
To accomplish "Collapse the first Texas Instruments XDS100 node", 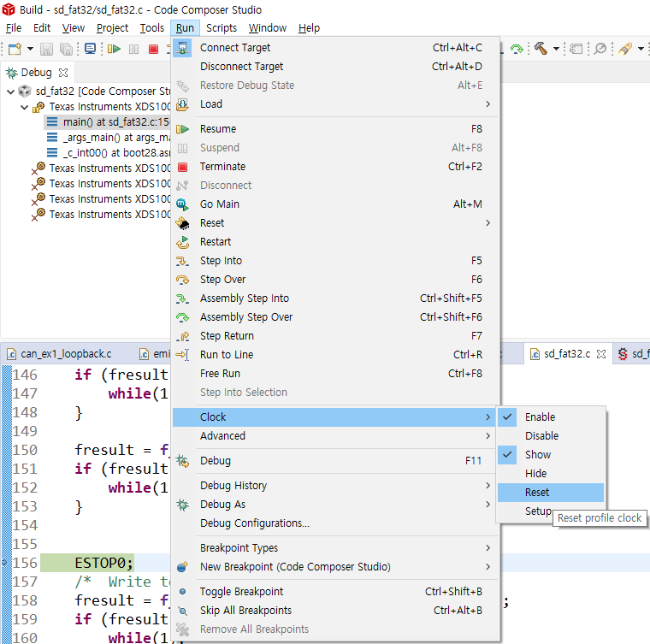I will (x=25, y=108).
